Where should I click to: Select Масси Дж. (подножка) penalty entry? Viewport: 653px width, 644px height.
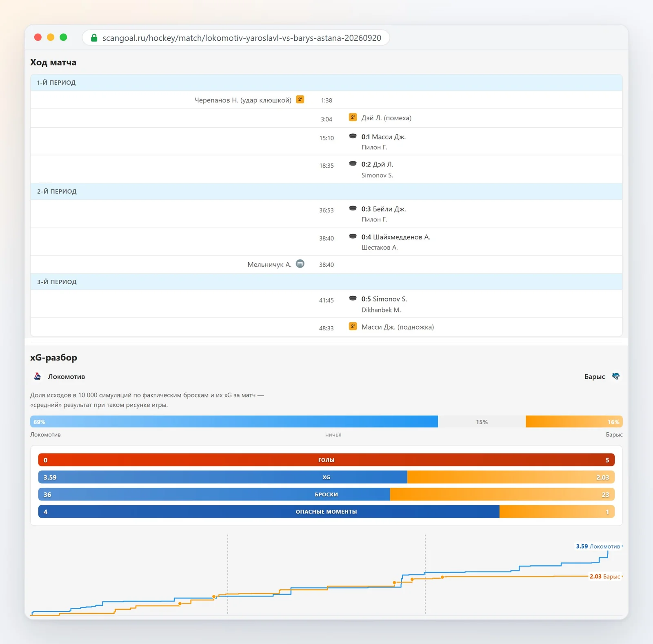(398, 327)
